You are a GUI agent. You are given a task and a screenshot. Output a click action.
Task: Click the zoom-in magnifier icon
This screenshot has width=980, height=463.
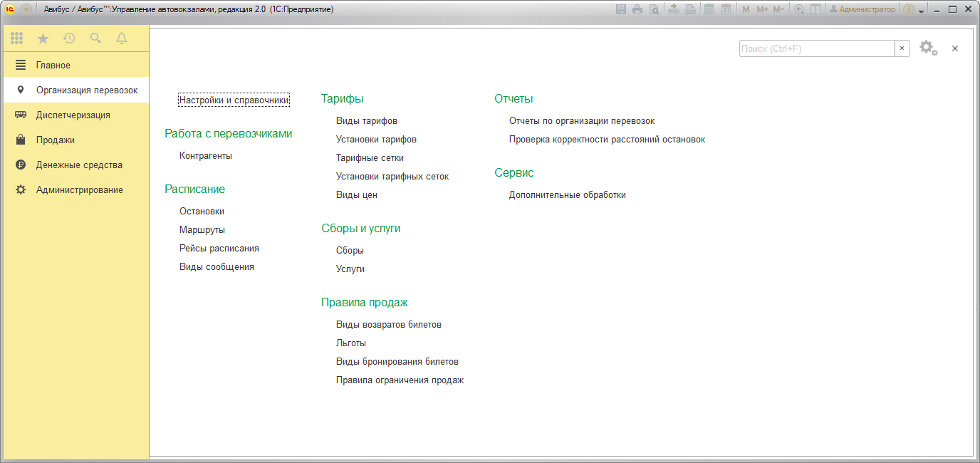(799, 9)
